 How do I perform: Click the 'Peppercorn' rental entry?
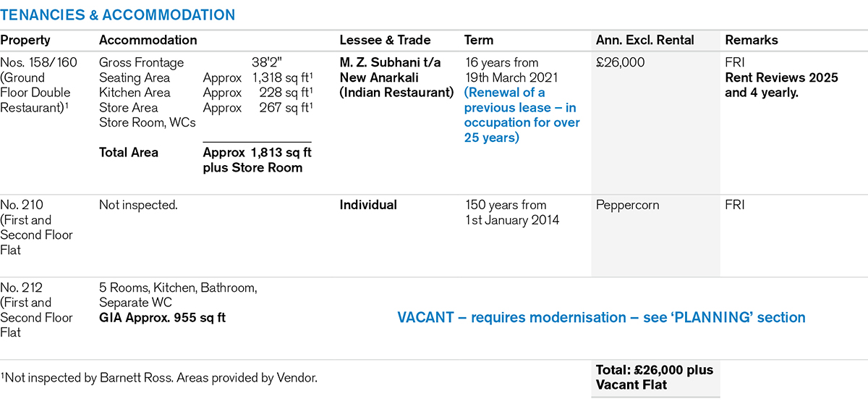click(628, 205)
